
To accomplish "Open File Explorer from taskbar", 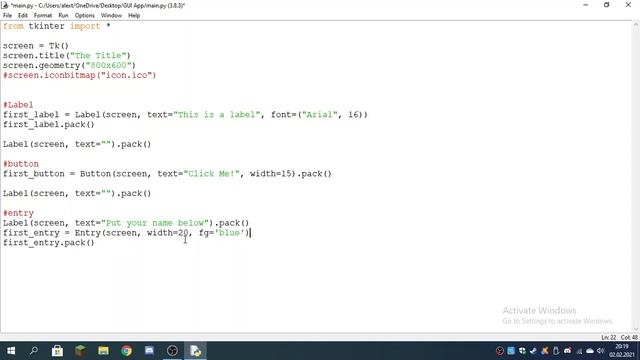I will pyautogui.click(x=103, y=351).
